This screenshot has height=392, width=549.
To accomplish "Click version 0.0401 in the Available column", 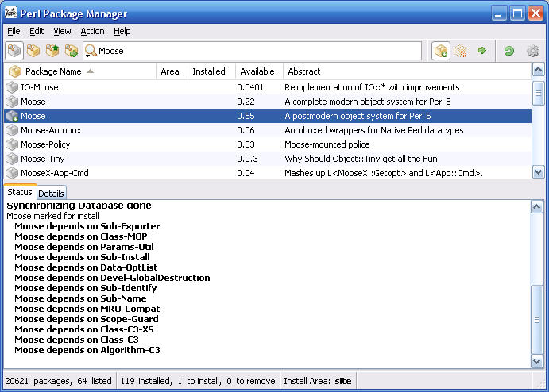I will [x=250, y=87].
